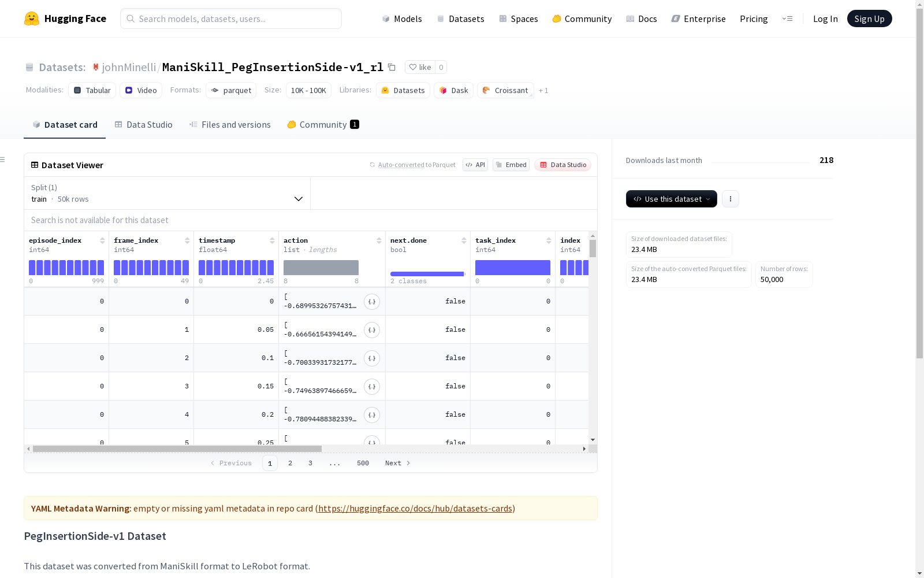Open Docs in the top navigation
The image size is (924, 578).
pos(642,19)
